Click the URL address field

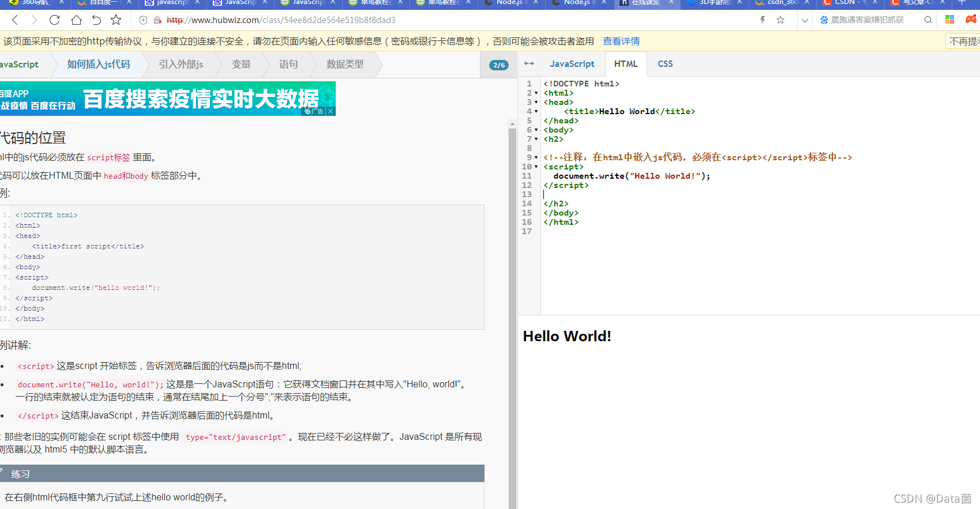point(450,20)
